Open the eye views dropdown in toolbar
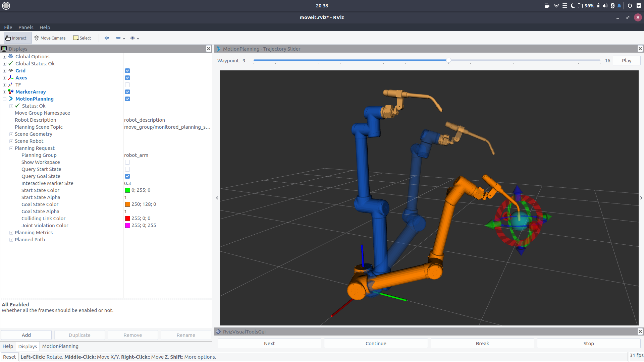 [135, 38]
